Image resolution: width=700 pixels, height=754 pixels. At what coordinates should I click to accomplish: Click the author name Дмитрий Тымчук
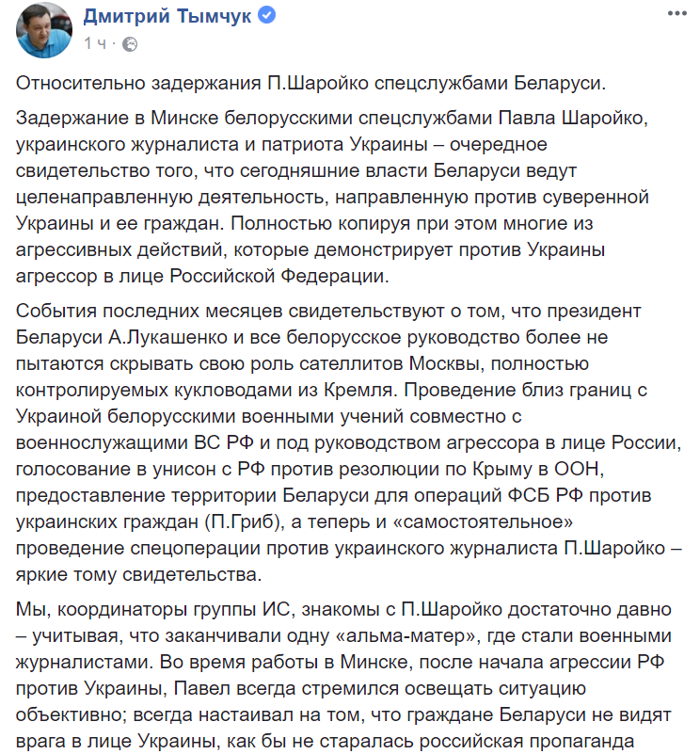pos(167,17)
